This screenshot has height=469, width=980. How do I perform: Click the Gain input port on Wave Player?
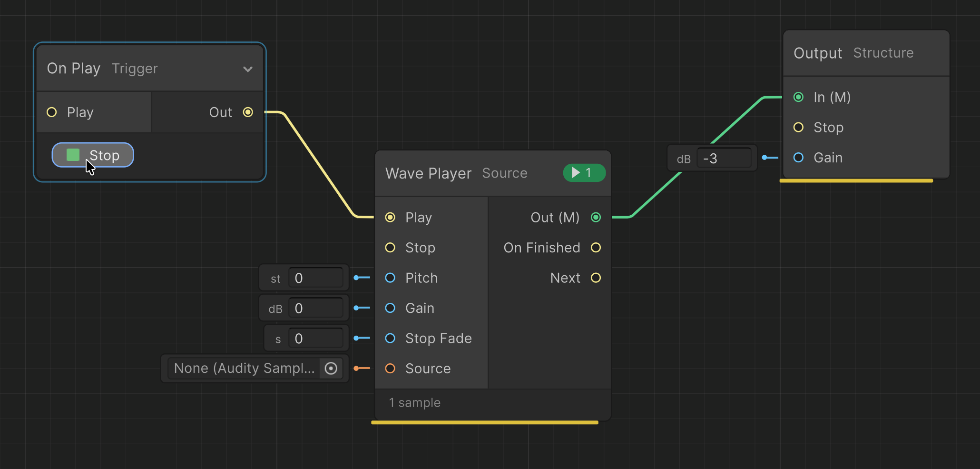click(x=390, y=308)
